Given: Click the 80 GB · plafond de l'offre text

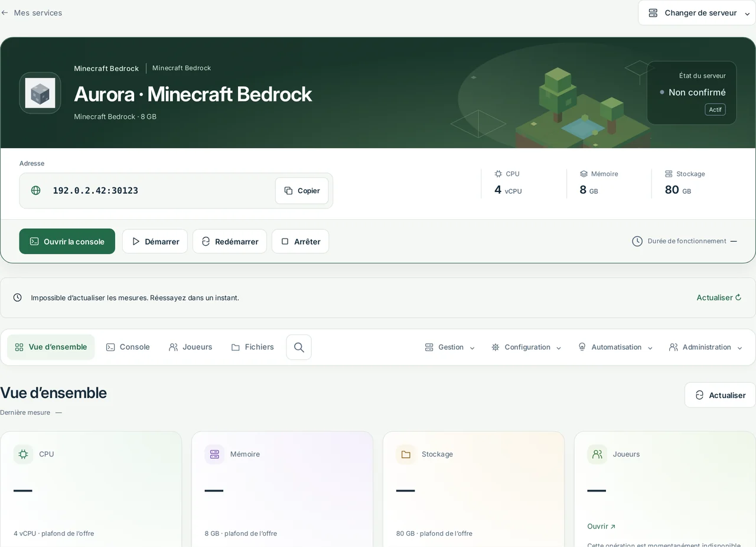Looking at the screenshot, I should point(434,533).
